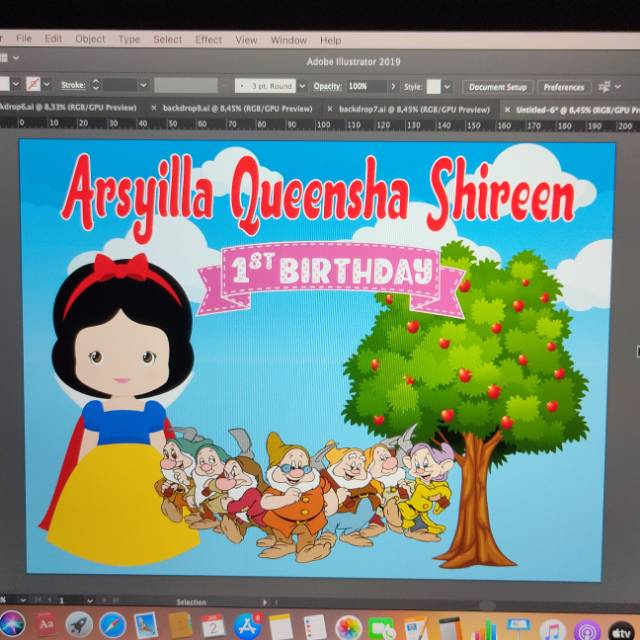
Task: Open Siri from the dock
Action: tap(12, 623)
